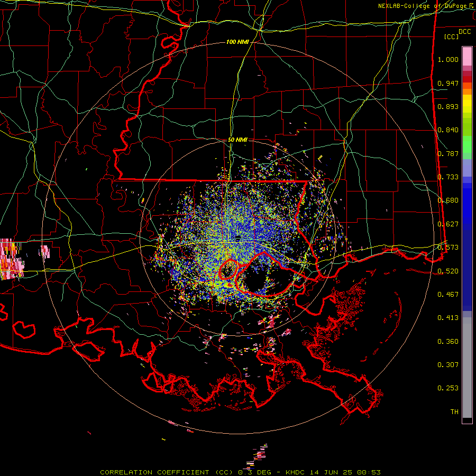The height and width of the screenshot is (476, 476).
Task: Select the 0.627 legend value
Action: (448, 224)
